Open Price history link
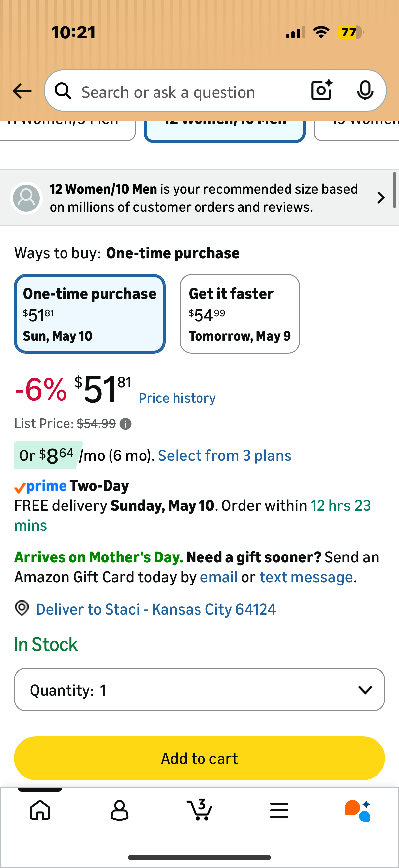The height and width of the screenshot is (868, 399). [x=177, y=398]
